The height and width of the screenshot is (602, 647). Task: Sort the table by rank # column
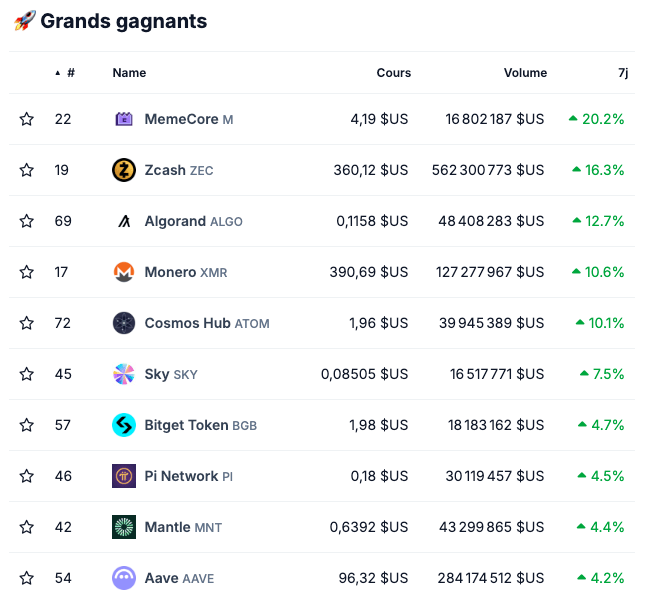pos(70,73)
